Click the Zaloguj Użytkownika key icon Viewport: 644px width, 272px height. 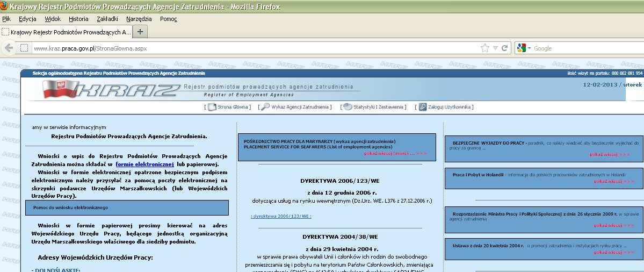point(423,107)
